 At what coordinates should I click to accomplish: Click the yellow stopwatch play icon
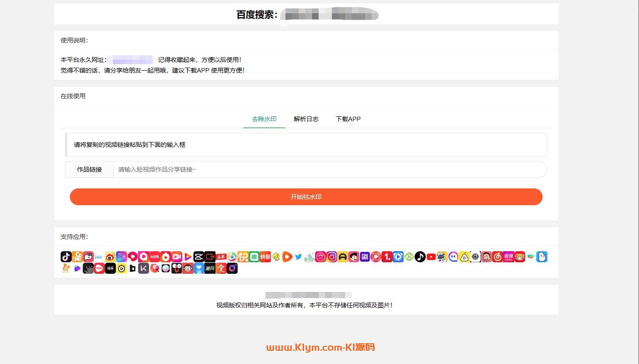point(121,268)
